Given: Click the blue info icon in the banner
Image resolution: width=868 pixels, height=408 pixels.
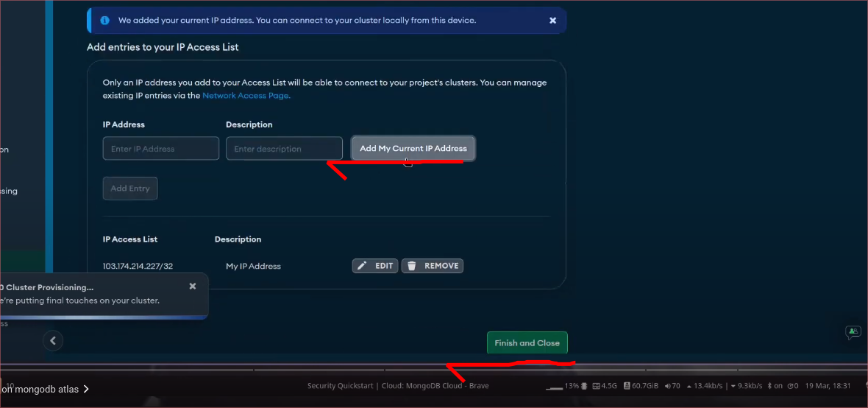Looking at the screenshot, I should point(104,21).
